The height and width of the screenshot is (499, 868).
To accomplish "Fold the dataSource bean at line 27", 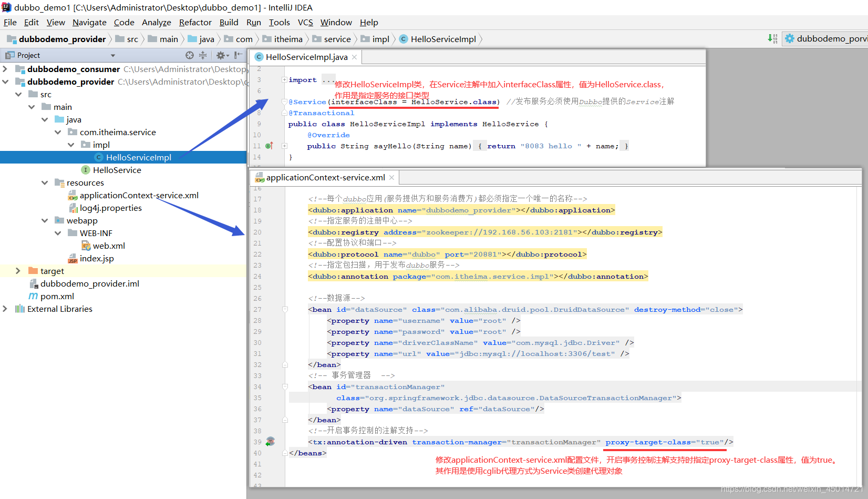I will (285, 309).
